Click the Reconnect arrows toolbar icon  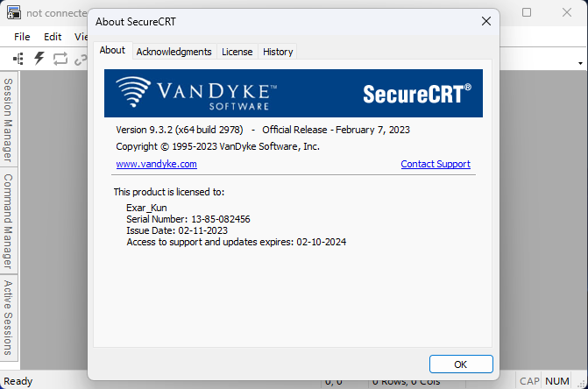(x=60, y=59)
